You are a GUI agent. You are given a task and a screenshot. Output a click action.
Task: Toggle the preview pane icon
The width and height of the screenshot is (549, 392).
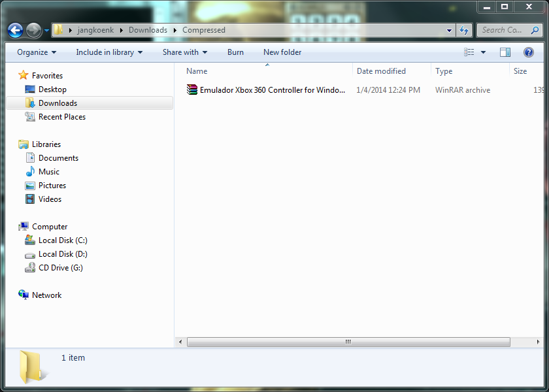point(505,52)
